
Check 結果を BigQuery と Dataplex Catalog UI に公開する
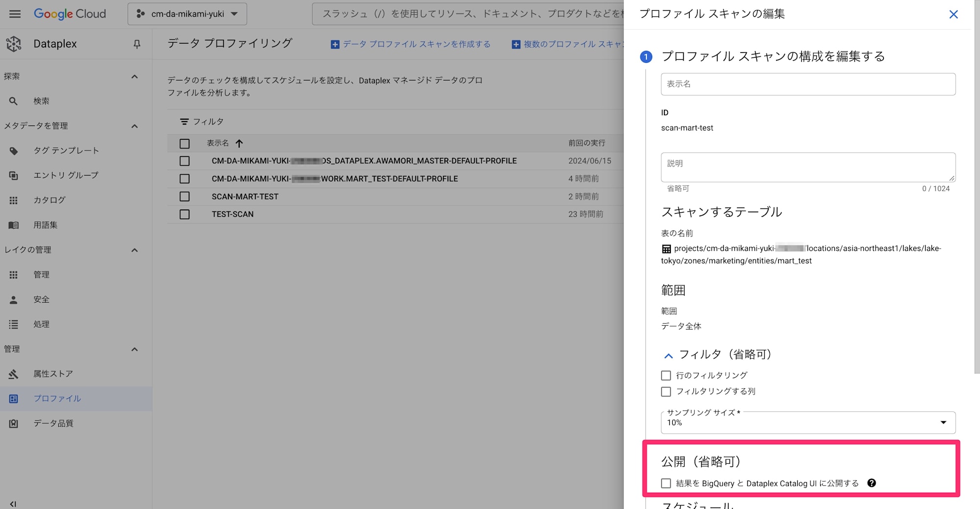coord(666,484)
